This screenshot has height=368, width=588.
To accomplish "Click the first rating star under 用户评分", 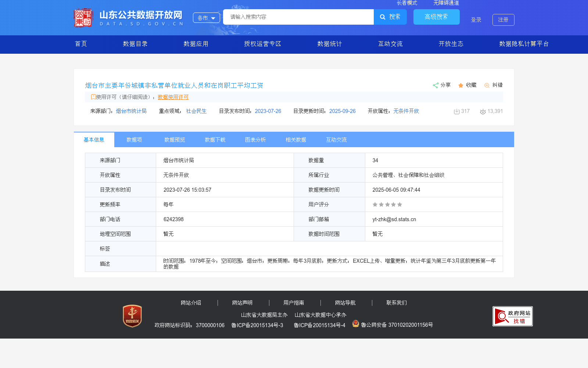I will click(x=375, y=204).
